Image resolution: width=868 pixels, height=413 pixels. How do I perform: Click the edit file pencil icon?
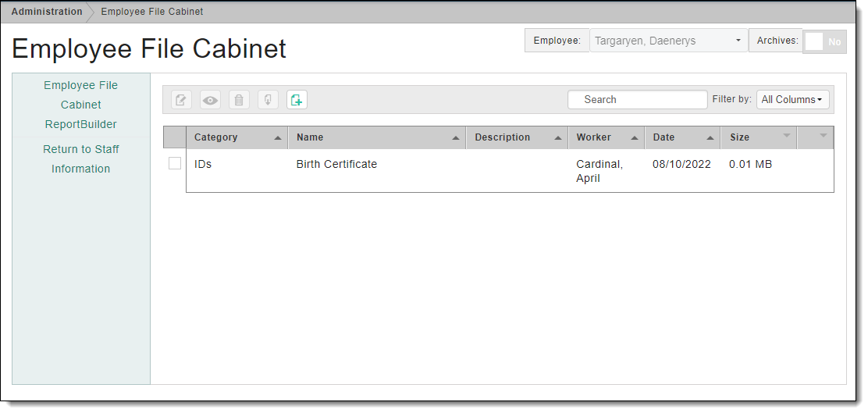coord(181,100)
